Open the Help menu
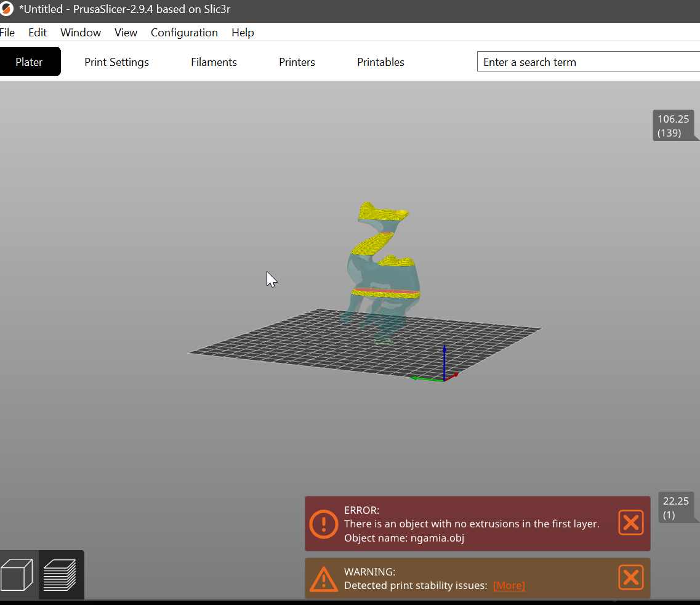 243,33
